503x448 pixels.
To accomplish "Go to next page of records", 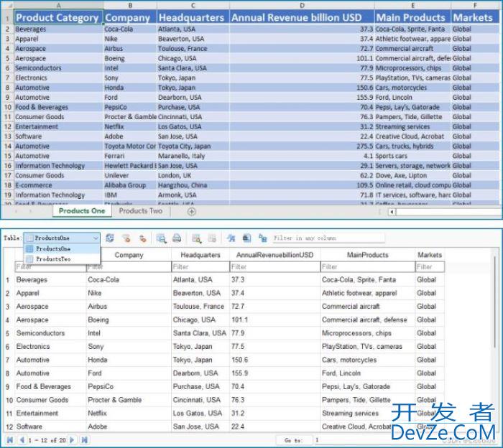I will click(72, 440).
